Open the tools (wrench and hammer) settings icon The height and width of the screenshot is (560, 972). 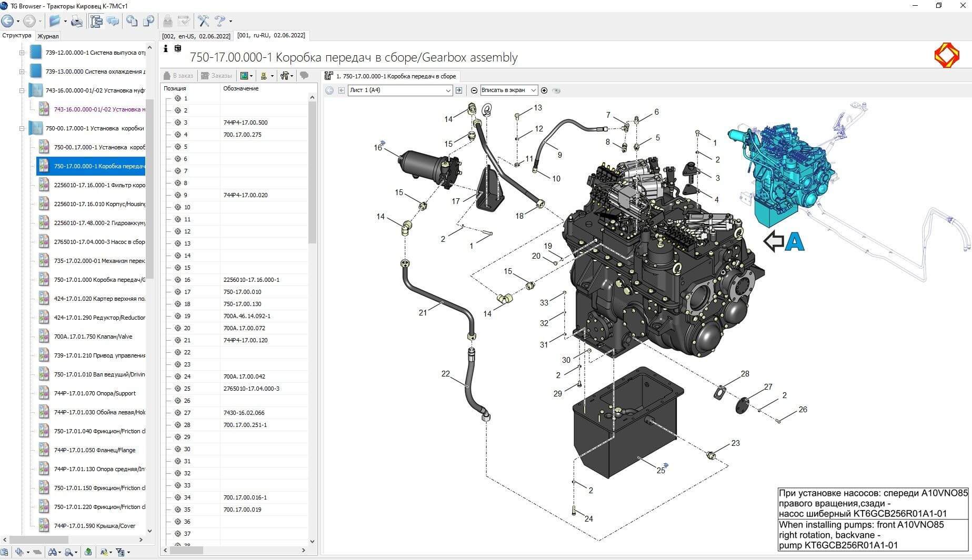[x=203, y=21]
